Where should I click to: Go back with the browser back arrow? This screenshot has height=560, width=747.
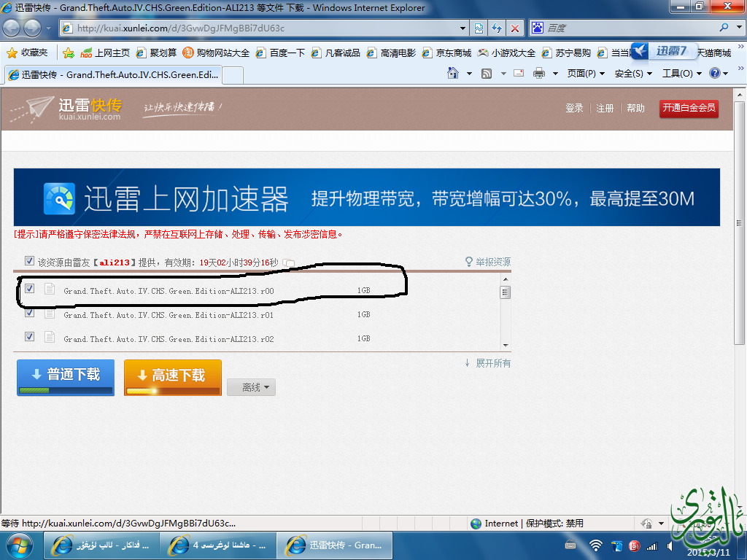coord(12,28)
